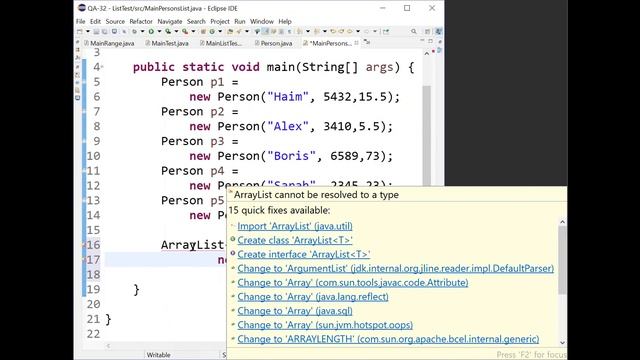The width and height of the screenshot is (640, 360).
Task: Click the ArrayList text on line 16
Action: (x=192, y=245)
